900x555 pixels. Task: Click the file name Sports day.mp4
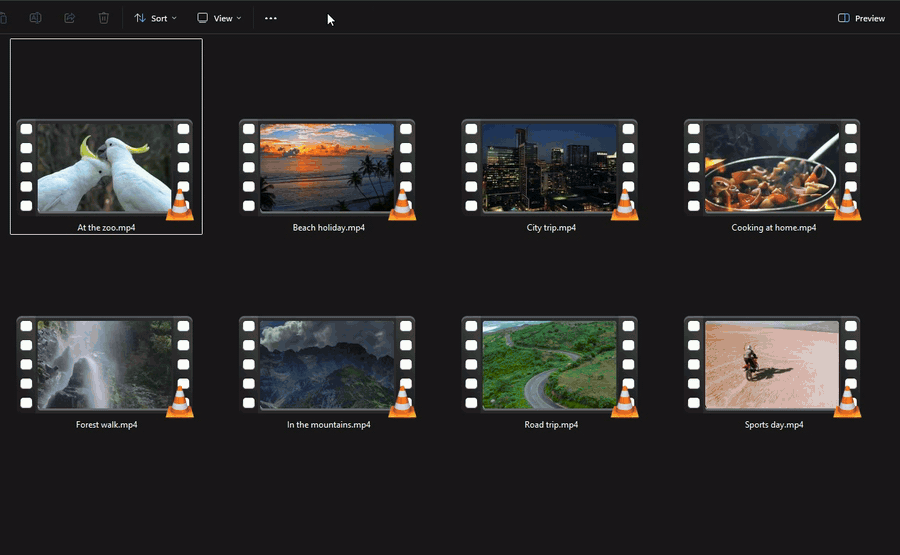774,425
